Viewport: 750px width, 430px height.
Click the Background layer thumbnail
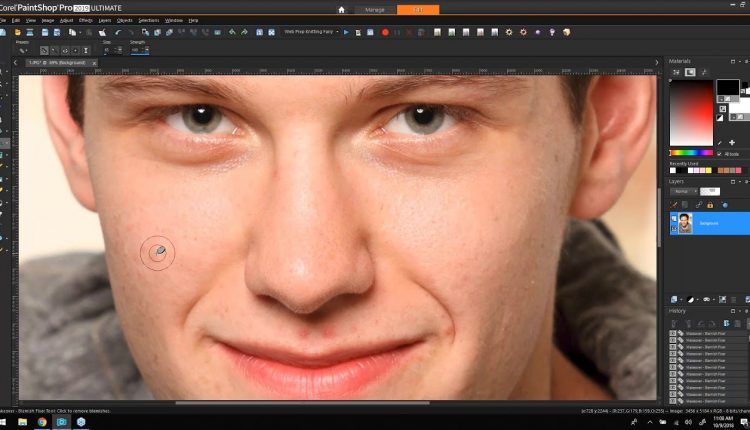(x=685, y=223)
